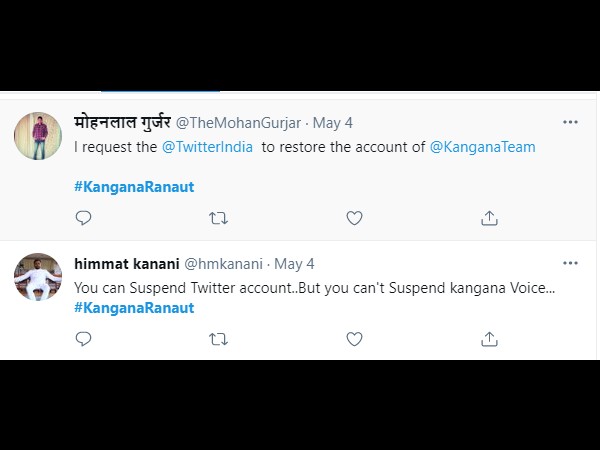Share himmat kanani's tweet
Screen dimensions: 600x450
489,339
